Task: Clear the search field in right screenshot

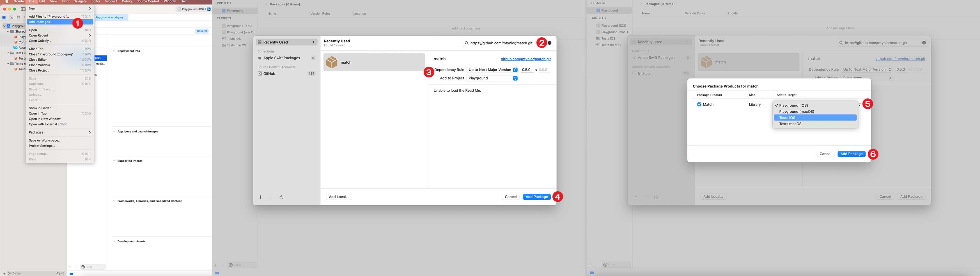Action: tap(924, 43)
